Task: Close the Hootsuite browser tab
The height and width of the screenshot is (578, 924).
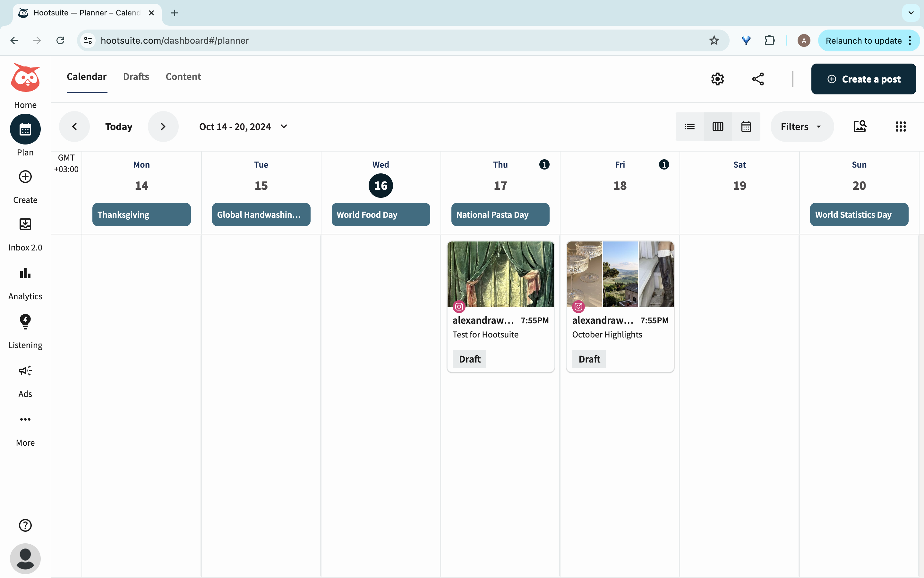Action: (151, 13)
